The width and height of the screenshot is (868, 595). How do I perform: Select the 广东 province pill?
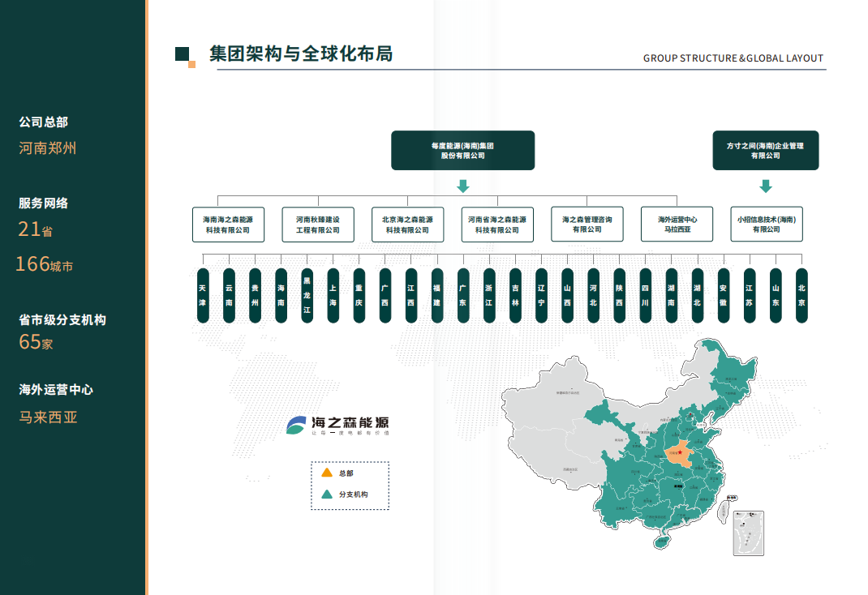click(x=463, y=295)
